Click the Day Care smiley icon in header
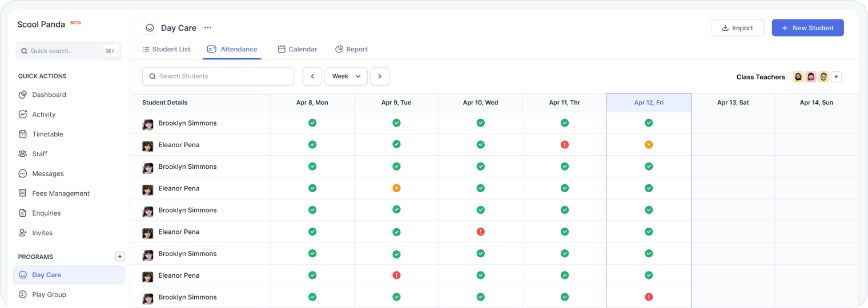 point(150,28)
